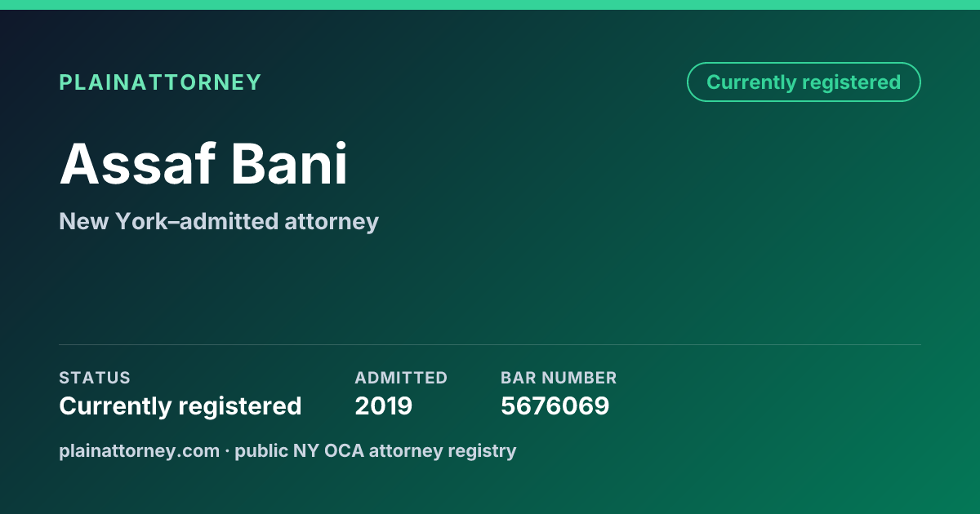The height and width of the screenshot is (514, 980).
Task: Click the dot separator in footer text
Action: pos(227,450)
